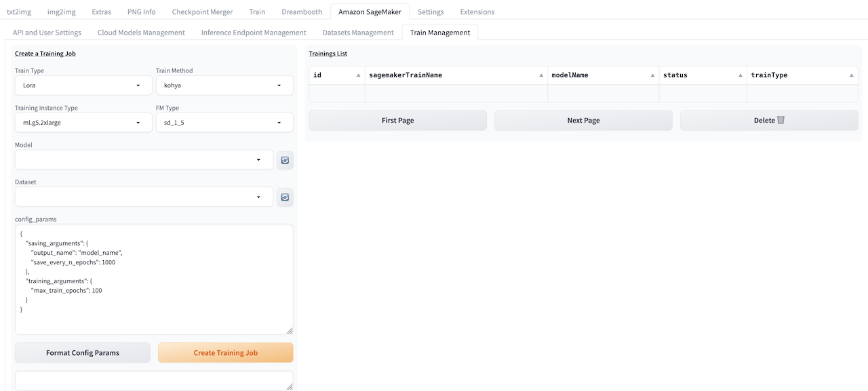This screenshot has width=868, height=391.
Task: Open the Train Type dropdown
Action: click(83, 85)
